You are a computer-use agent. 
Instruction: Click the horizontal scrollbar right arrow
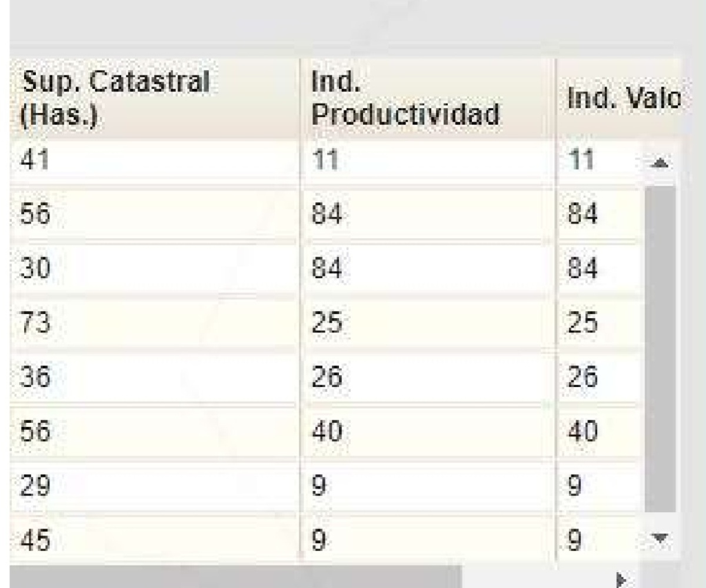tap(620, 579)
